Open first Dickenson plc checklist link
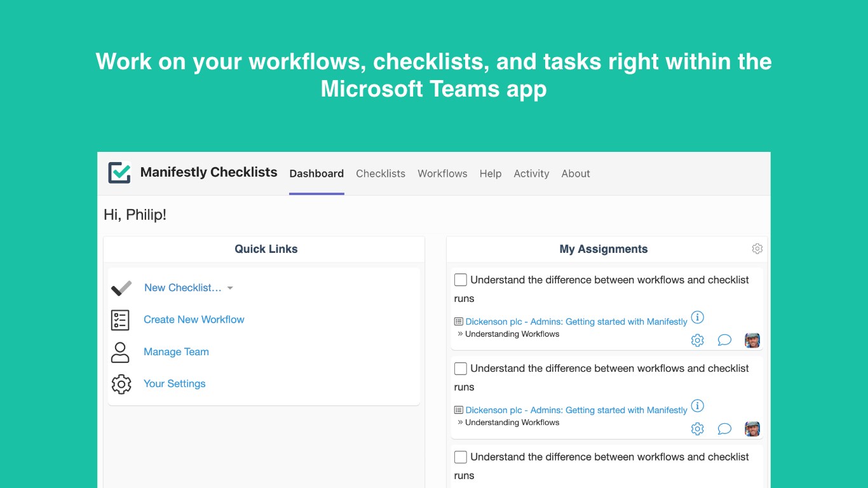Screen dimensions: 868x488 (x=576, y=322)
